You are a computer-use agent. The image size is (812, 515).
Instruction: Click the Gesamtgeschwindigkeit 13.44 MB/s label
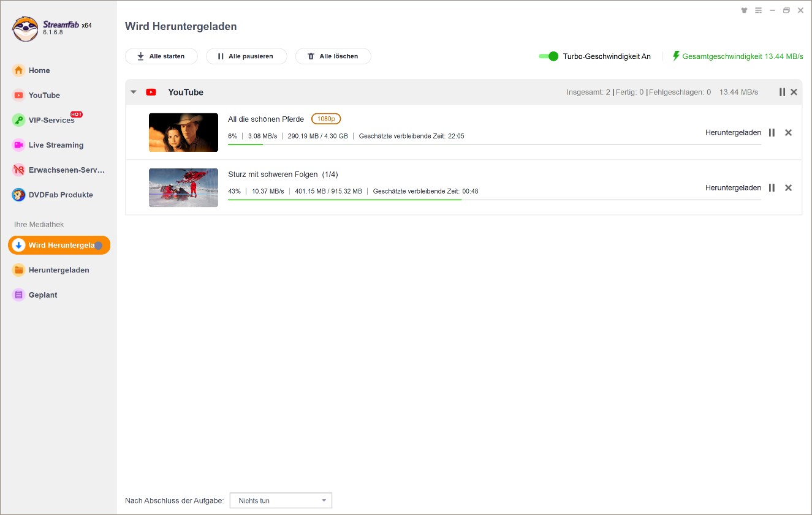point(743,56)
